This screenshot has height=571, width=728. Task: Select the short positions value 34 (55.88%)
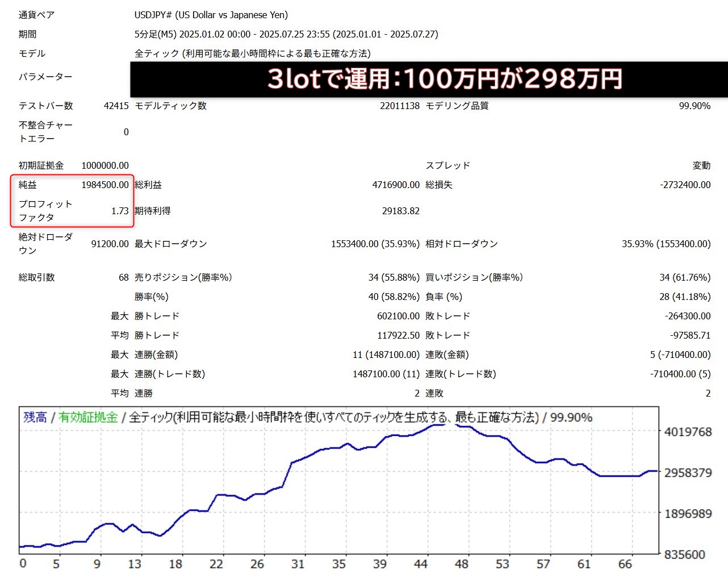[x=394, y=277]
